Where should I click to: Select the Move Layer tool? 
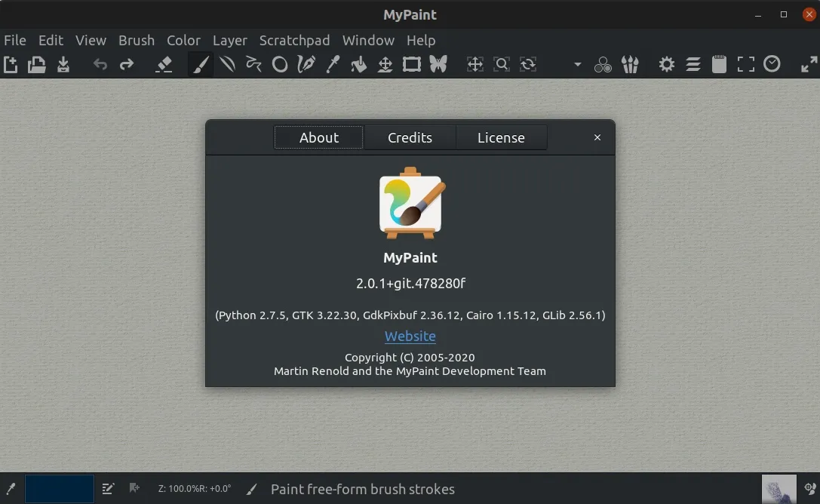(385, 64)
